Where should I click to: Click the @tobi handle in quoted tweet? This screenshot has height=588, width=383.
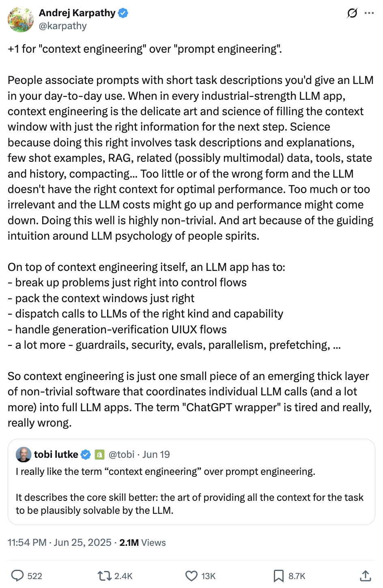[121, 455]
